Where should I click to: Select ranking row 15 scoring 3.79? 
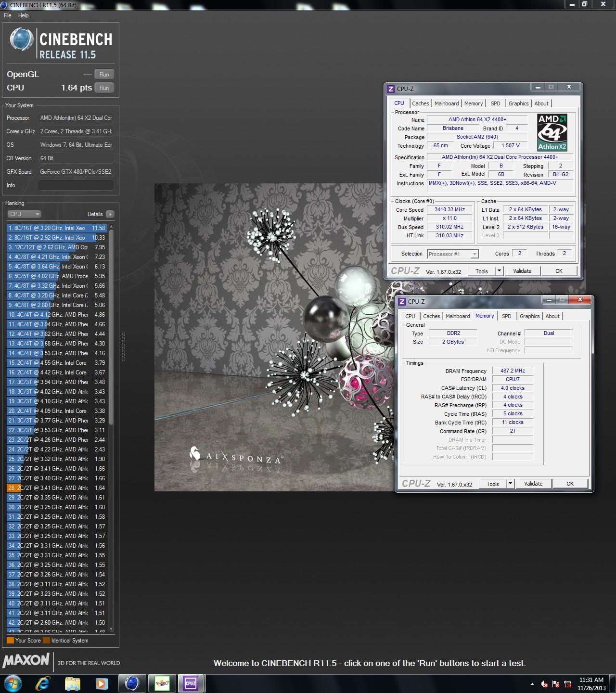pos(57,363)
